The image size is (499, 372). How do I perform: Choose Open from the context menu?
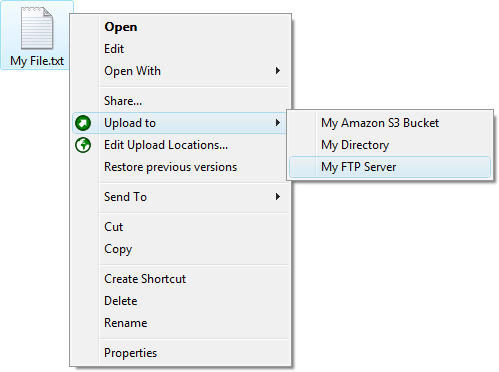(x=121, y=27)
